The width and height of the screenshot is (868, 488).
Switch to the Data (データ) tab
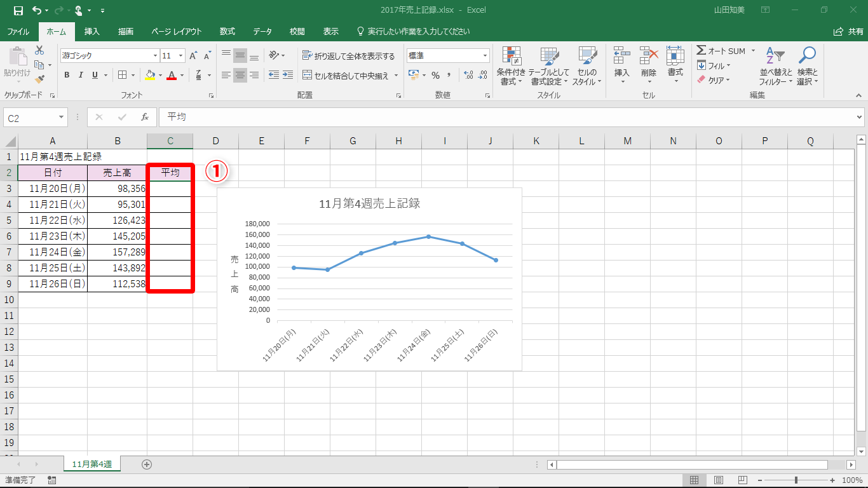click(x=262, y=31)
